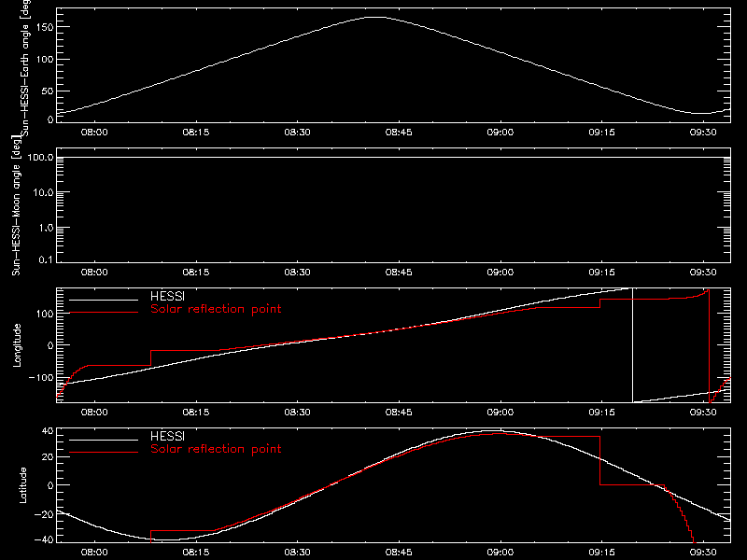Click 09:00 time label under Earth angle plot
Image resolution: width=747 pixels, height=560 pixels.
point(500,133)
